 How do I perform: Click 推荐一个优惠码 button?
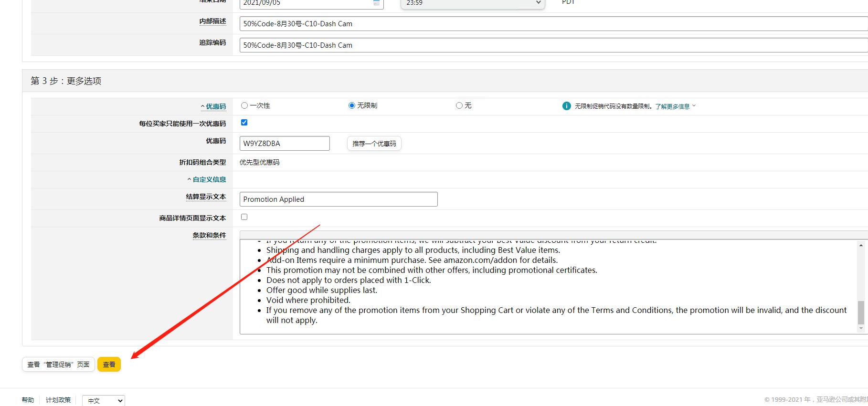pyautogui.click(x=374, y=144)
